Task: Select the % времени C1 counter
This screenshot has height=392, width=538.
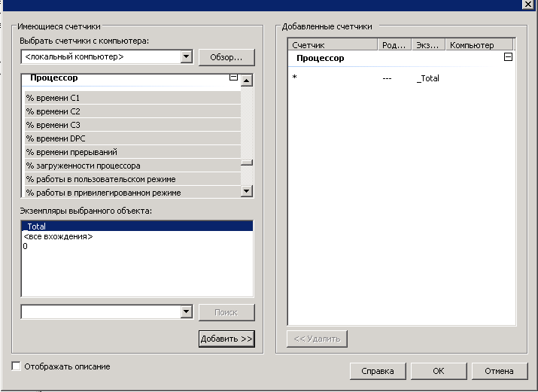Action: tap(53, 98)
